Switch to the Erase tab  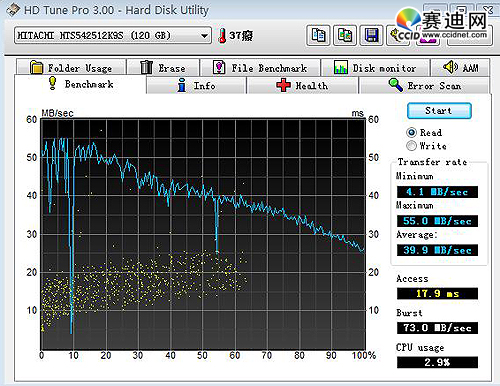tap(163, 68)
